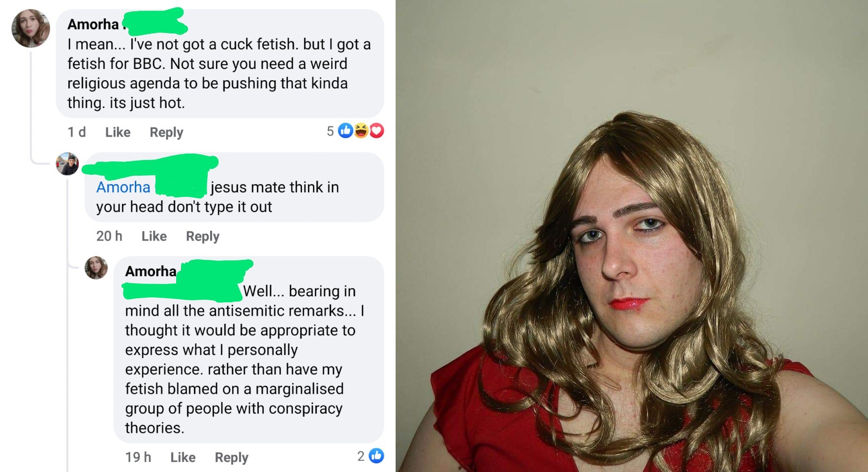This screenshot has height=472, width=868.
Task: Reply to the comment about antisemitic remarks
Action: [x=232, y=458]
